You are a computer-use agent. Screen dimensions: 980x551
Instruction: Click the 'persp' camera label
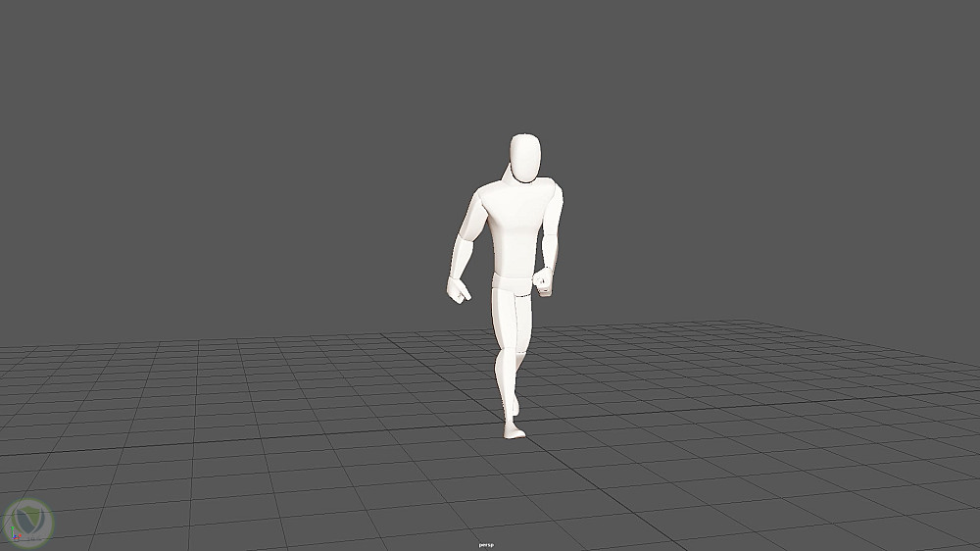[486, 545]
